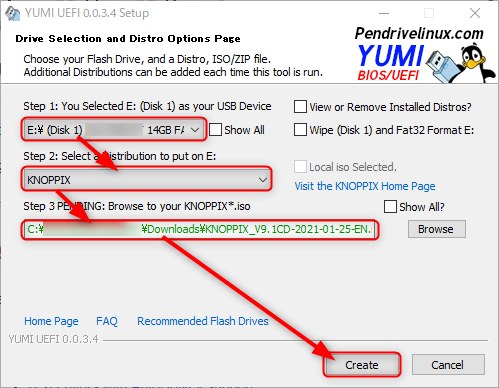Click the YUMI app icon in title bar
The height and width of the screenshot is (388, 499).
pyautogui.click(x=12, y=13)
